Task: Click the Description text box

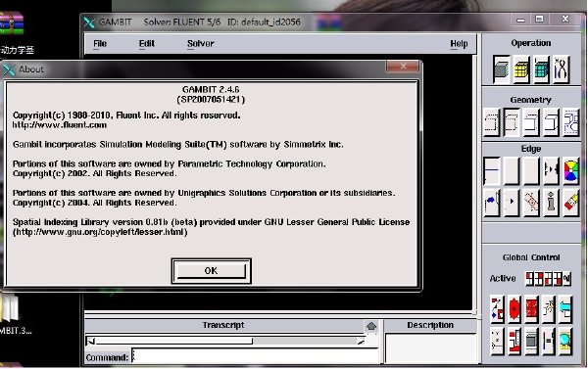Action: (430, 348)
